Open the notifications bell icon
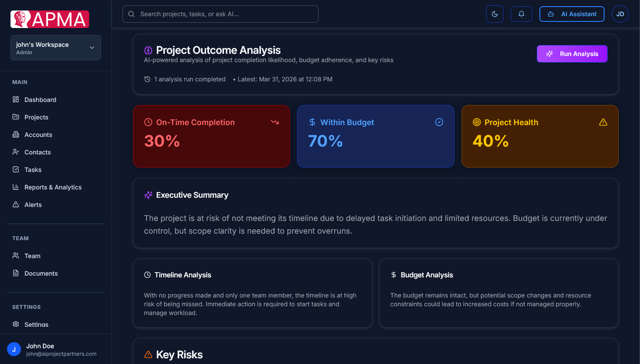Image resolution: width=640 pixels, height=364 pixels. [521, 14]
